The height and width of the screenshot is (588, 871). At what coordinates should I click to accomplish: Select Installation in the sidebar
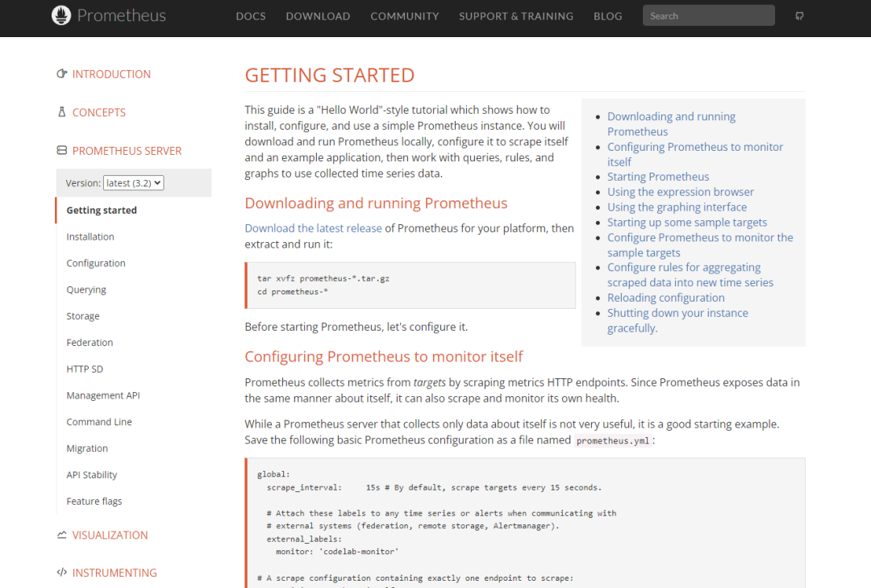coord(90,237)
